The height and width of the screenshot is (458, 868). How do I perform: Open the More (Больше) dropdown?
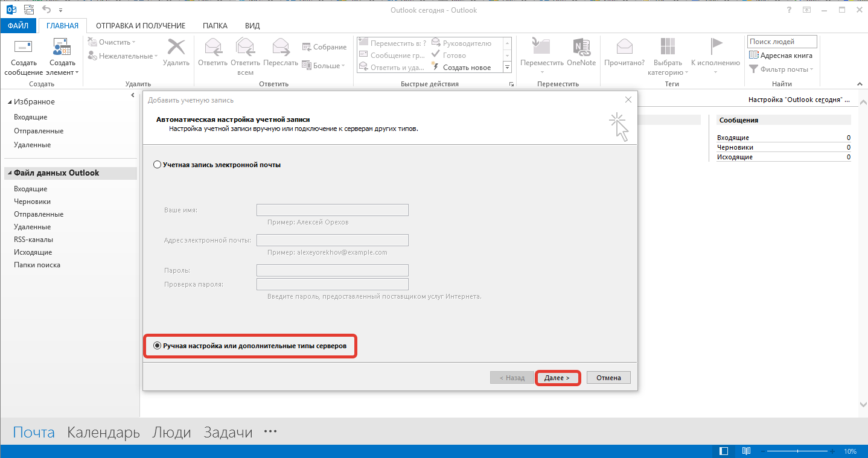pyautogui.click(x=323, y=65)
